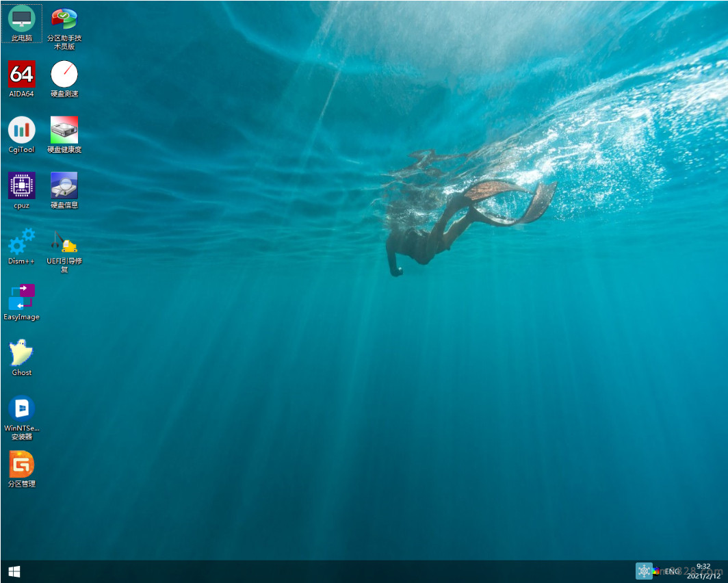
Task: Click the cpuz desktop shortcut
Action: pyautogui.click(x=22, y=185)
